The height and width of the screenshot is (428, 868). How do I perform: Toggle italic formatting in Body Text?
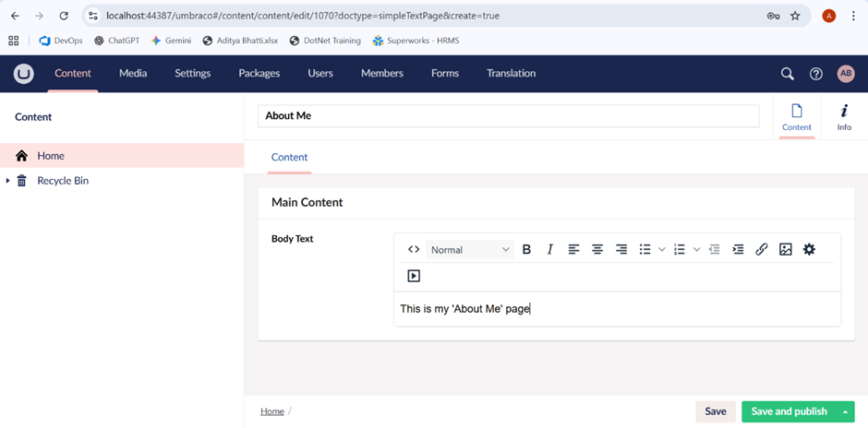tap(550, 249)
